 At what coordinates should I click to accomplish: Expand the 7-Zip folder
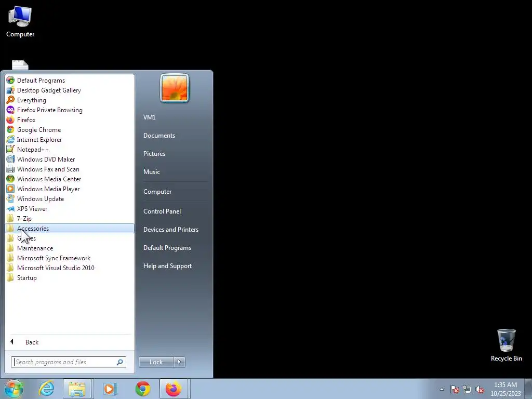[x=70, y=219]
